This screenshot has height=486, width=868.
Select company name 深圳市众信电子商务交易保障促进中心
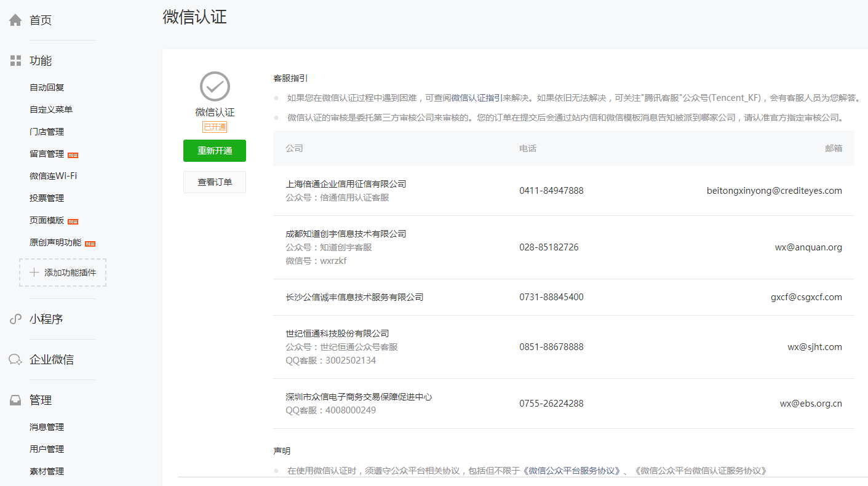click(359, 397)
